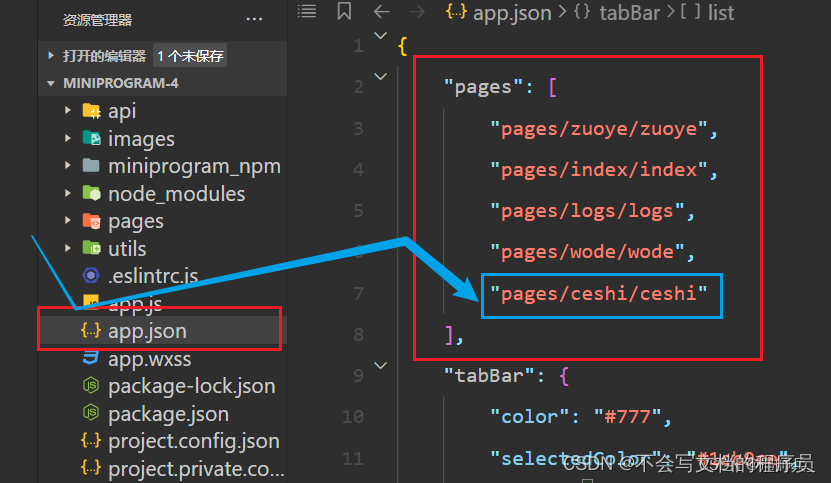Click the .eslintrc.js file icon
This screenshot has height=483, width=831.
tap(91, 276)
